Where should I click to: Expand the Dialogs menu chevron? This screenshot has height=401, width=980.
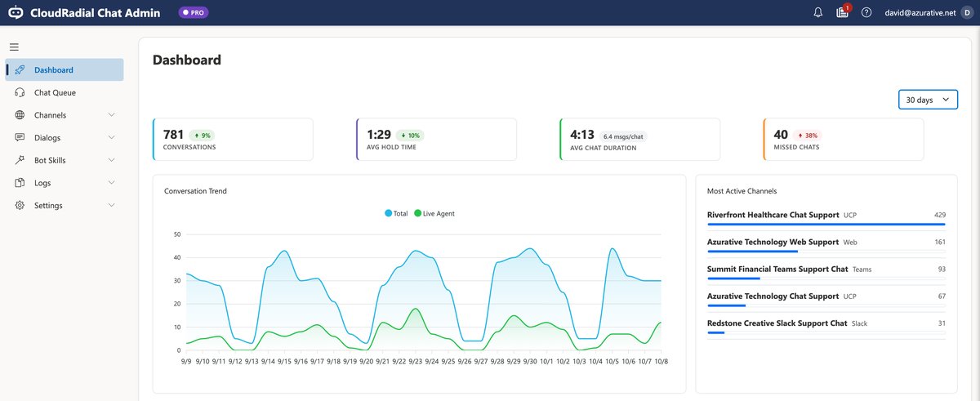click(x=111, y=138)
